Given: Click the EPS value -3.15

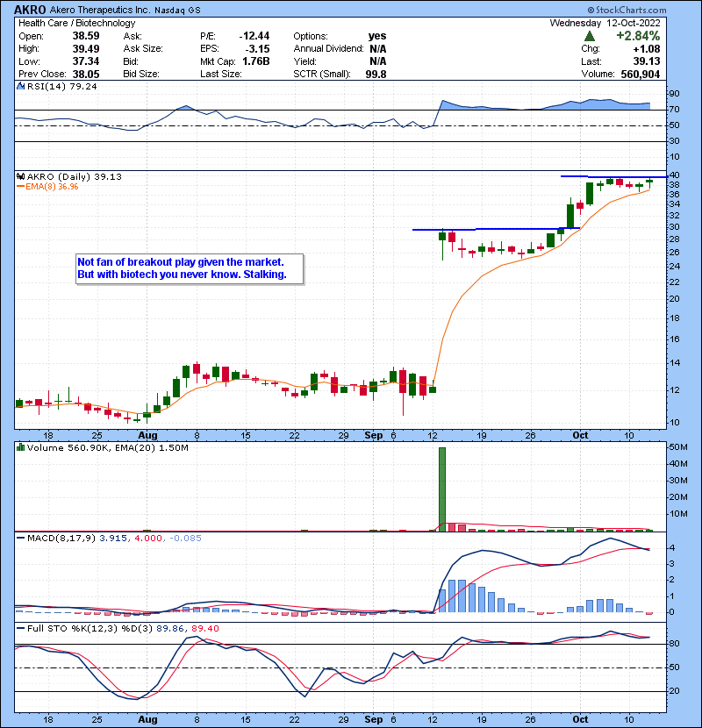Looking at the screenshot, I should click(x=257, y=49).
